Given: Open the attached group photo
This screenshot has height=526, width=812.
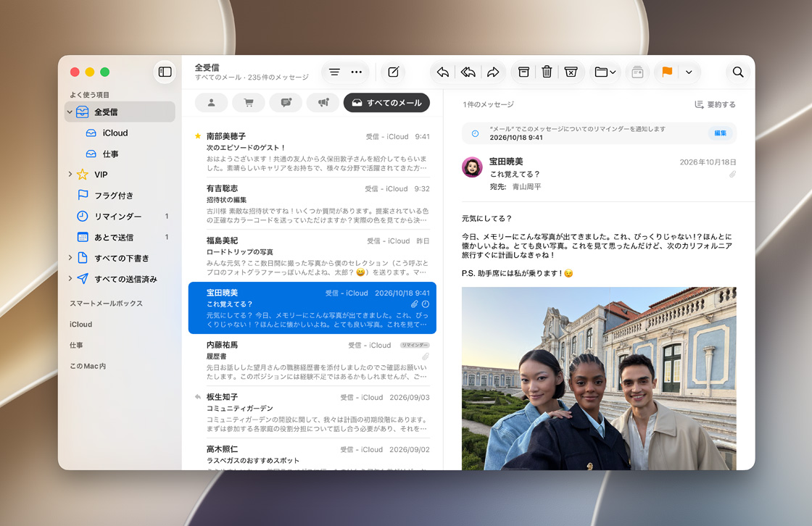Looking at the screenshot, I should 599,378.
